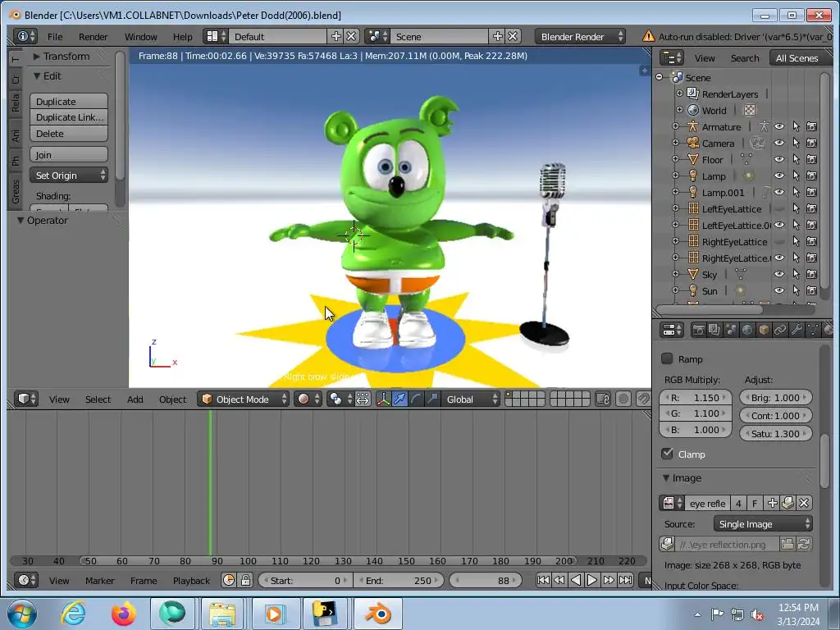Open Constraints properties chain tab

pos(780,330)
